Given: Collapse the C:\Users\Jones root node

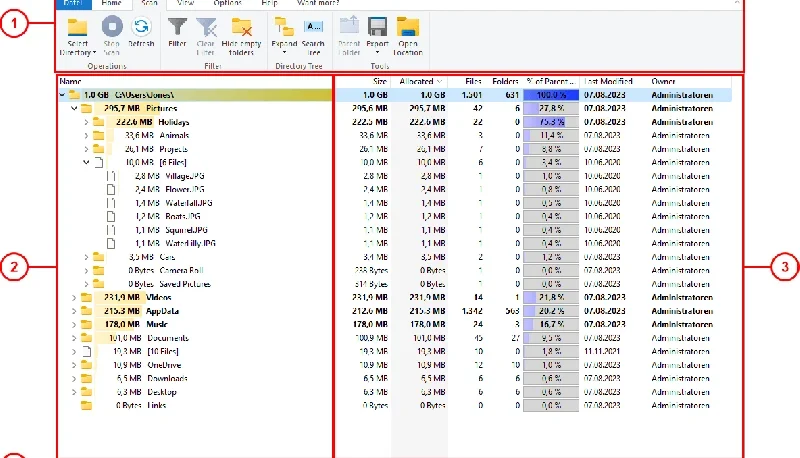Looking at the screenshot, I should [x=62, y=95].
